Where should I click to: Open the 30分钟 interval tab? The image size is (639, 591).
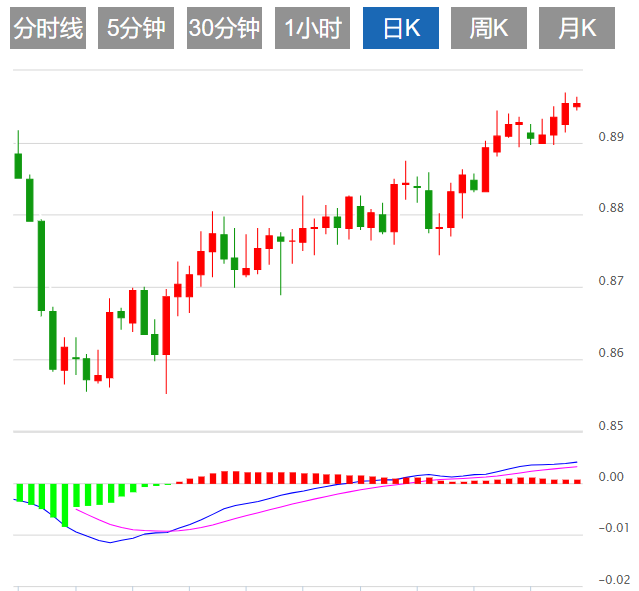click(224, 29)
